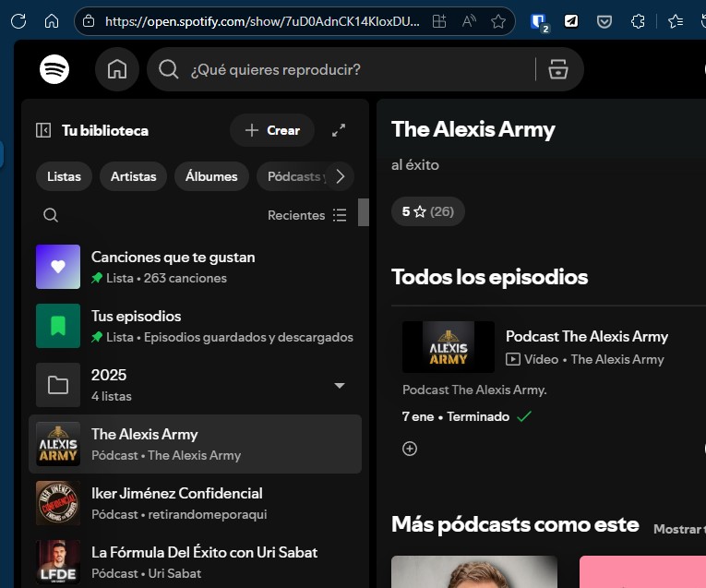Viewport: 706px width, 588px height.
Task: Collapse the Tu biblioteca sidebar icon
Action: 43,130
